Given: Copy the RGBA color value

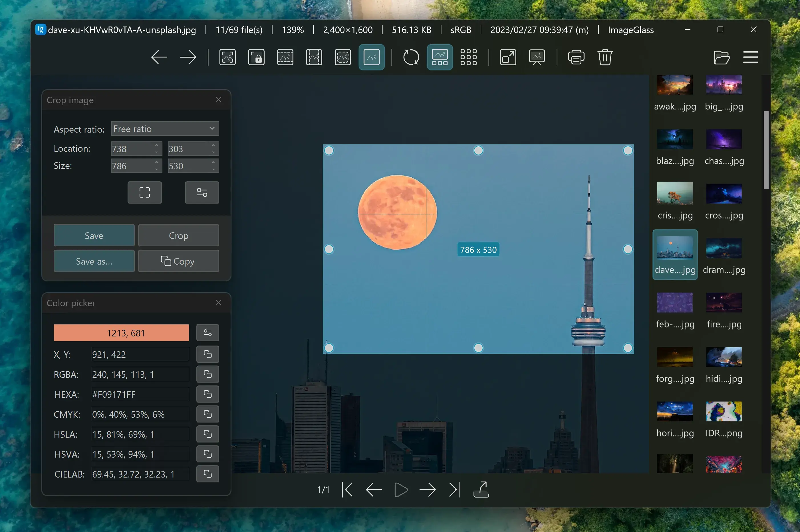Looking at the screenshot, I should coord(207,374).
